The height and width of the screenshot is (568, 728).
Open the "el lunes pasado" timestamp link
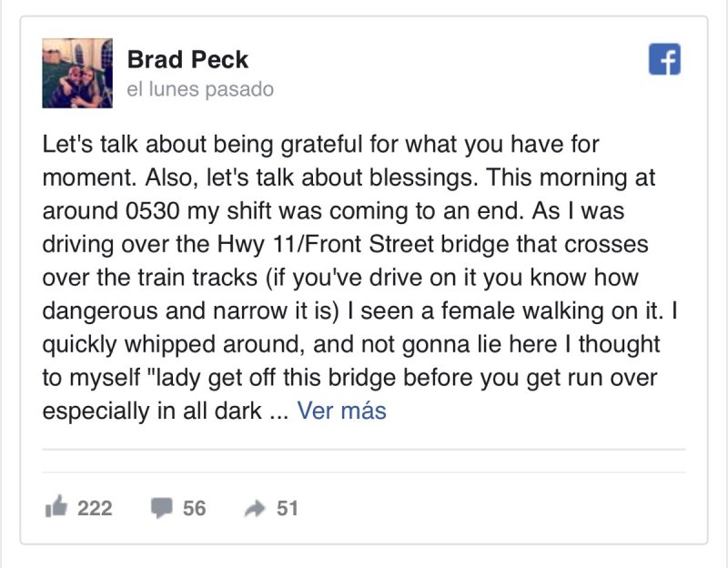[x=200, y=89]
